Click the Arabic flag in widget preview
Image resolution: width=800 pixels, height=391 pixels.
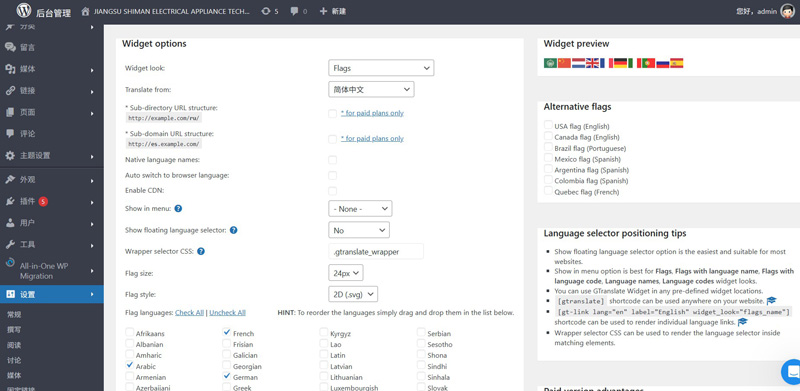pos(550,63)
